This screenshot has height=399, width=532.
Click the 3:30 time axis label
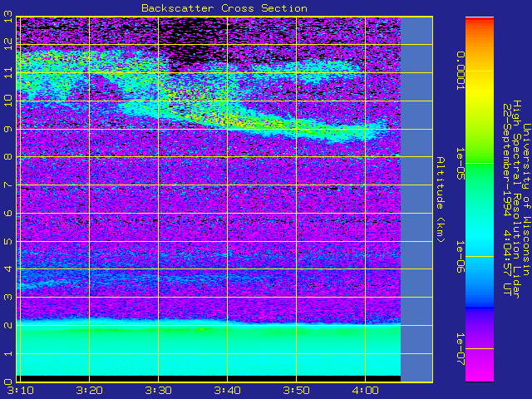(159, 391)
